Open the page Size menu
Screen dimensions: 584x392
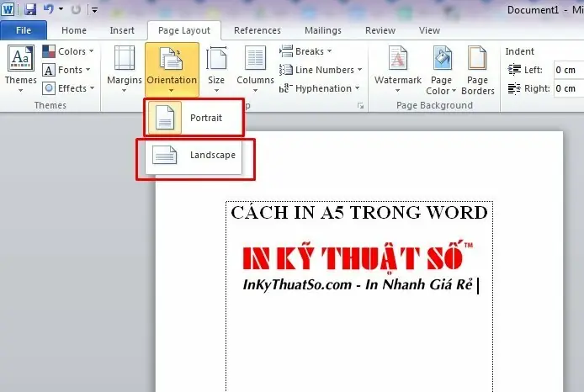tap(216, 69)
